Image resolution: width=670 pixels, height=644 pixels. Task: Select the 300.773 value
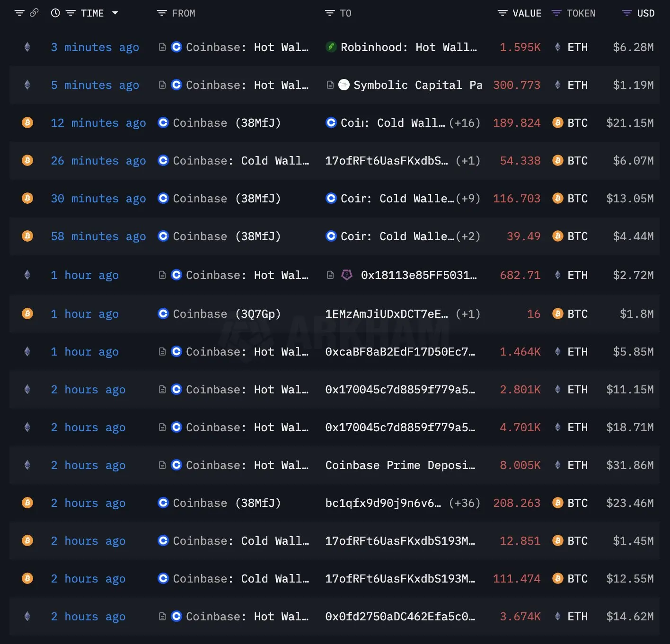point(517,85)
